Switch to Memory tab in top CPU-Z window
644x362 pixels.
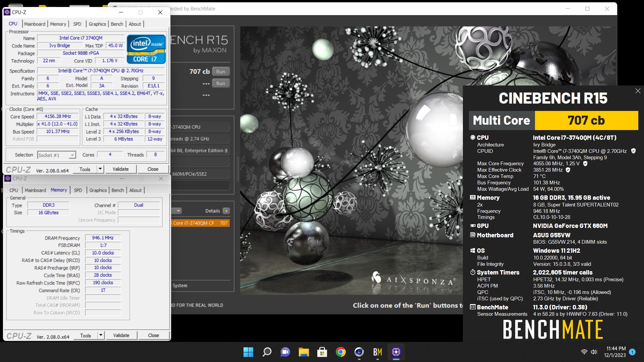point(58,24)
